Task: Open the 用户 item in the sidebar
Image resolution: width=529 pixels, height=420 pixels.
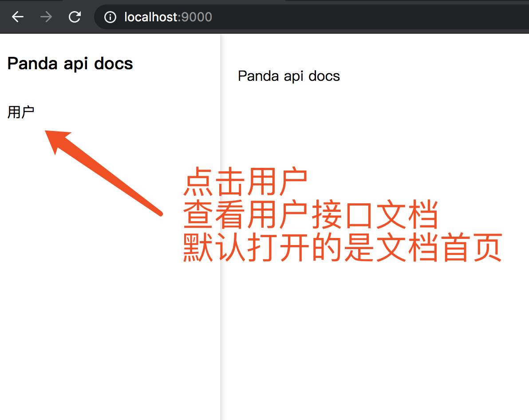Action: coord(21,112)
